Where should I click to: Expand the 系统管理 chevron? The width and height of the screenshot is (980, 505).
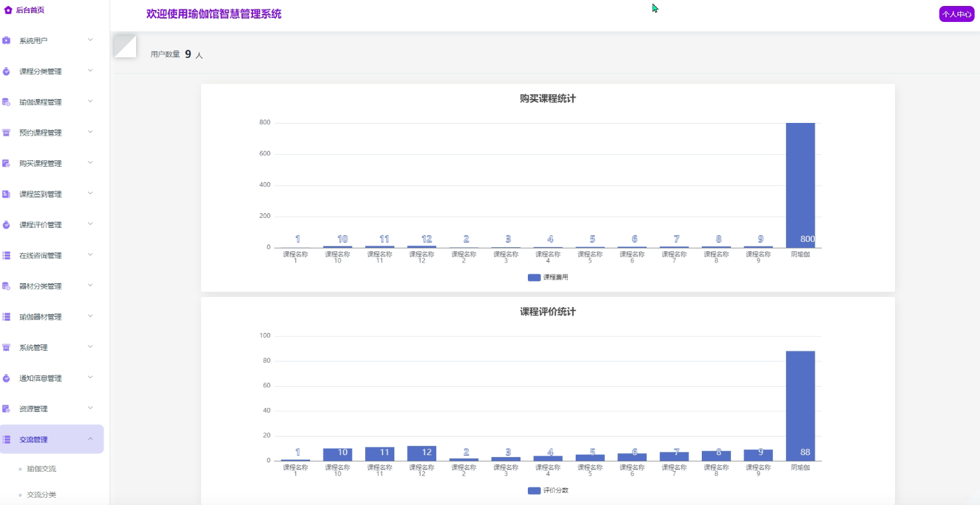[90, 346]
